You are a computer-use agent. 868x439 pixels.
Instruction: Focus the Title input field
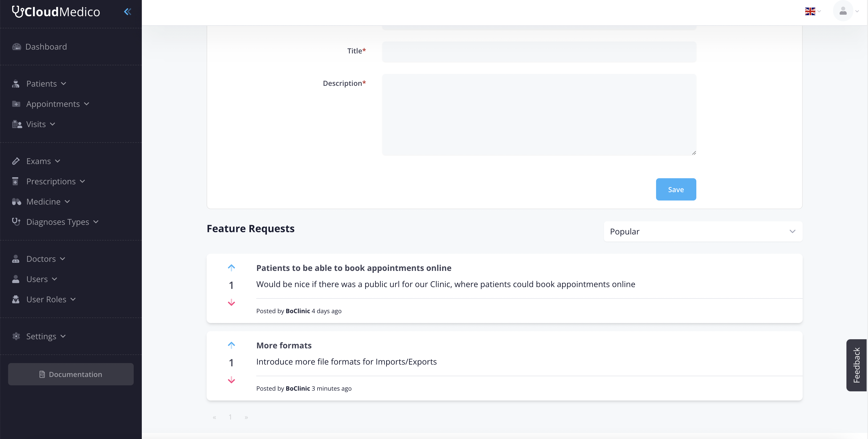click(539, 52)
